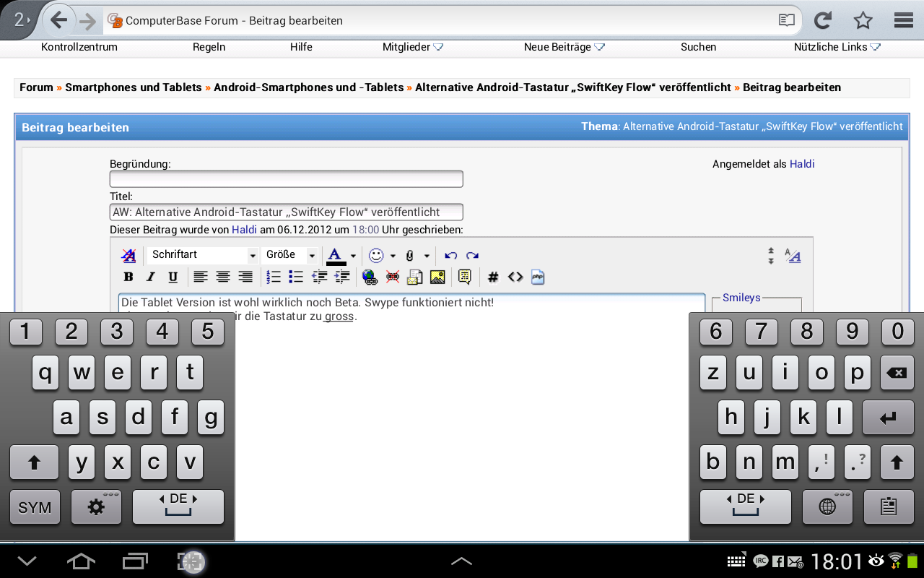Open the Schriftart font dropdown

click(203, 255)
